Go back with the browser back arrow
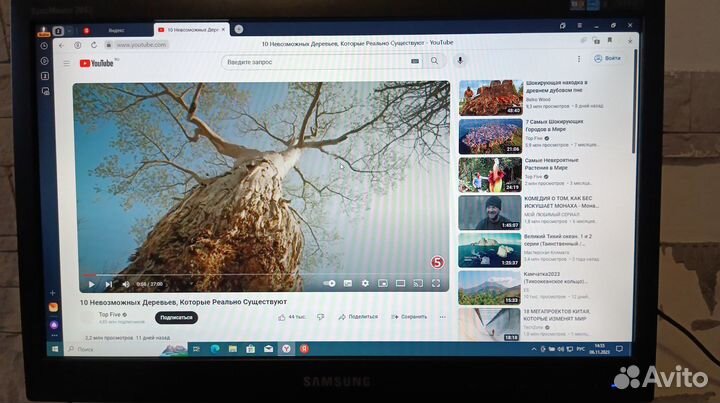720x403 pixels. (62, 45)
